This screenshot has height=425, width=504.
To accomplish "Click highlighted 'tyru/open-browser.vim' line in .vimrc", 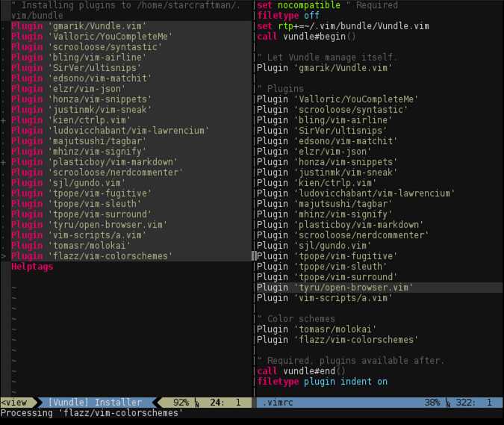I will click(x=335, y=288).
